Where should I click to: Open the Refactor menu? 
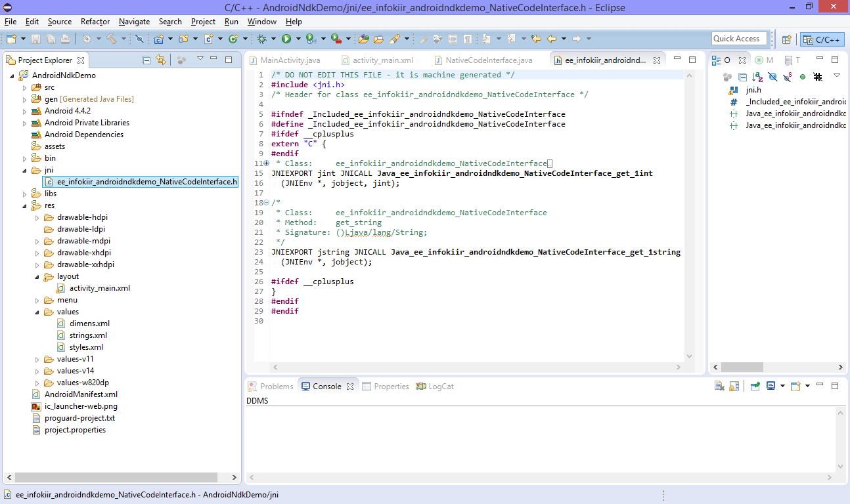point(95,22)
